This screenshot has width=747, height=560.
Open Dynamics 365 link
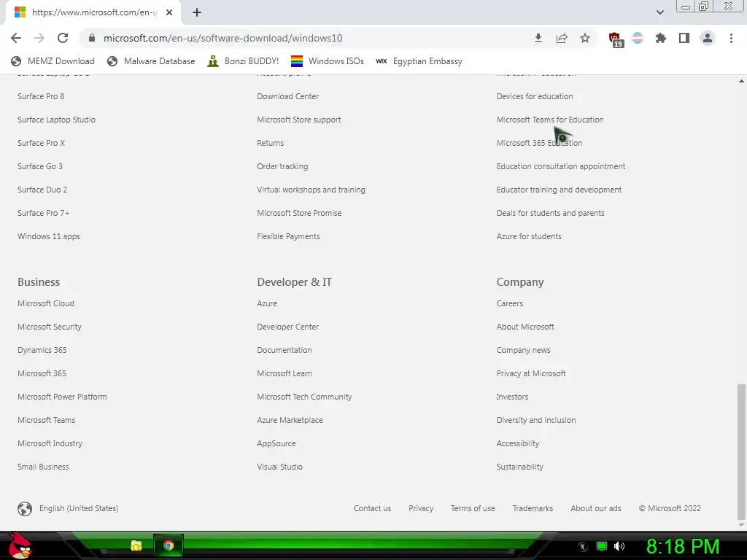[42, 350]
